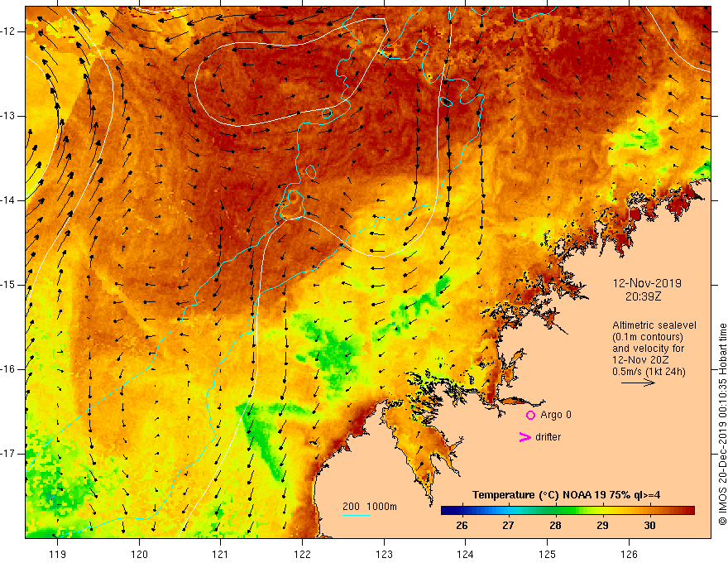Click the 'Temperature (°C) NOAA 19 75% ql>=4' title
The height and width of the screenshot is (563, 728).
coord(566,495)
